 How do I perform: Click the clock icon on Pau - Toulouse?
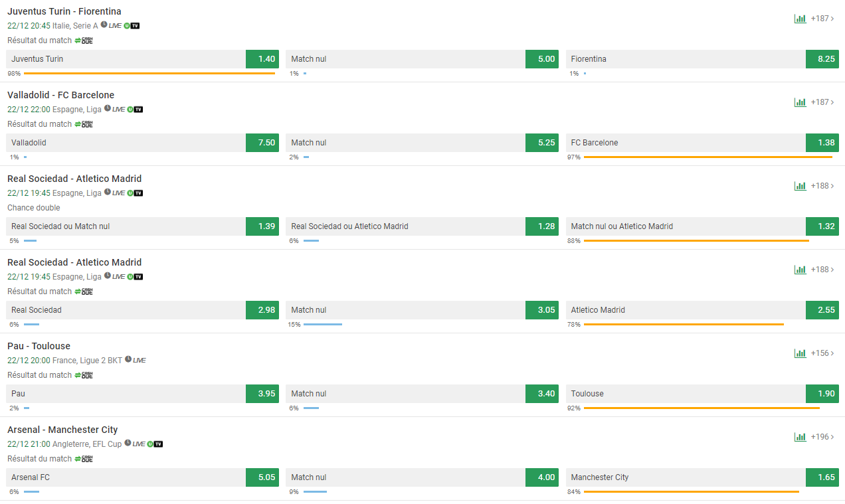tap(128, 360)
